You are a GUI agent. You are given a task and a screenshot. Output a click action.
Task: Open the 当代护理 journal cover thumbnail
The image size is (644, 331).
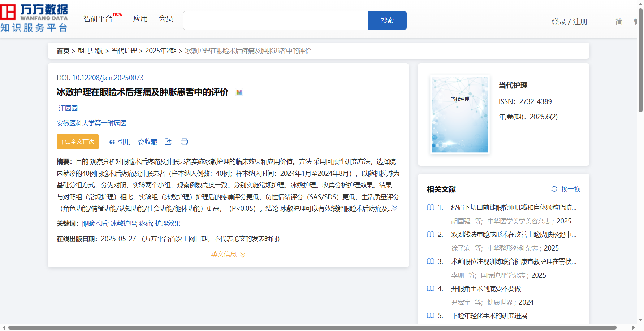tap(460, 114)
